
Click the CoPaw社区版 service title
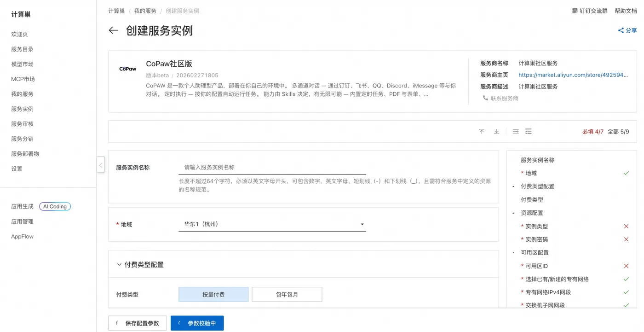tap(169, 64)
